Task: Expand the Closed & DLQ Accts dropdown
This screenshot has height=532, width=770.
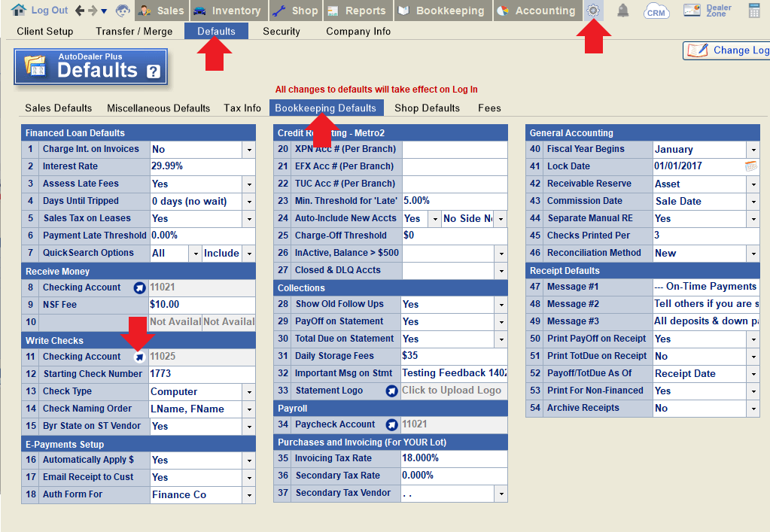Action: coord(501,270)
